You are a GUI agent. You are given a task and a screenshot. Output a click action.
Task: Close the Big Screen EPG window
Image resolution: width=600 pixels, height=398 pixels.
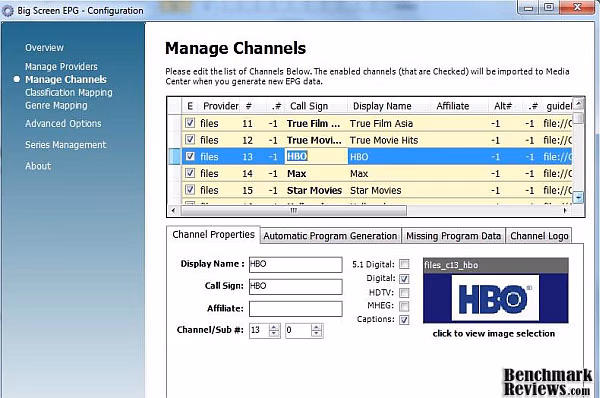tap(578, 8)
